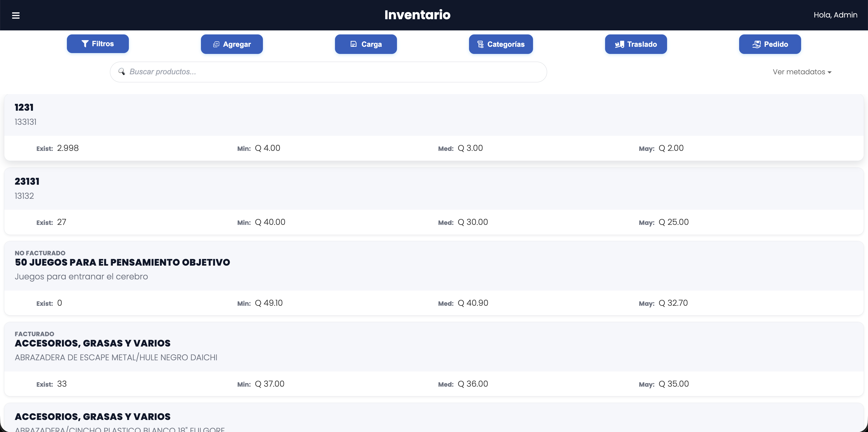Click the Ver metadatos caret arrow

point(830,72)
